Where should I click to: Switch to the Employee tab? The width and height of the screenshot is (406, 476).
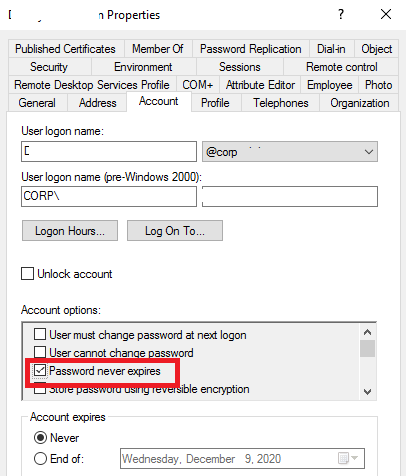coord(330,85)
